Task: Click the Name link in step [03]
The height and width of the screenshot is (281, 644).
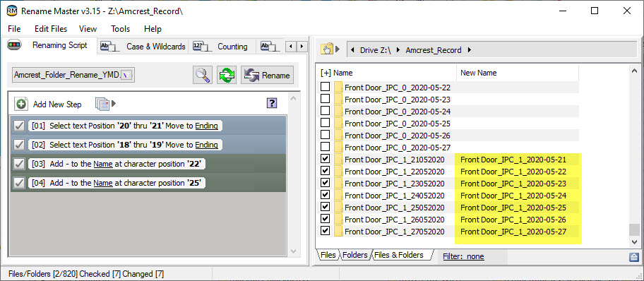Action: coord(103,164)
